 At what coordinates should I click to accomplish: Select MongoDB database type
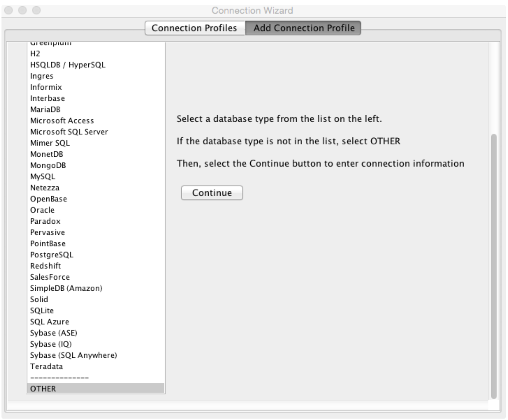tap(48, 166)
